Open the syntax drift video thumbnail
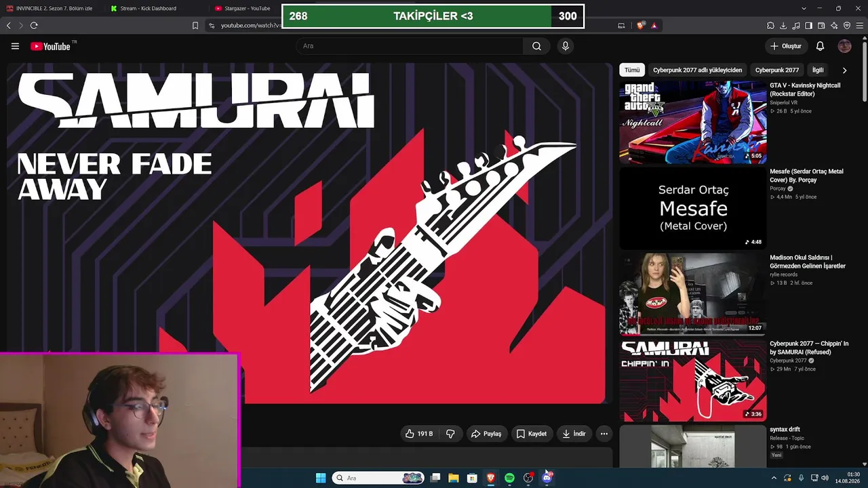This screenshot has width=868, height=488. tap(692, 446)
